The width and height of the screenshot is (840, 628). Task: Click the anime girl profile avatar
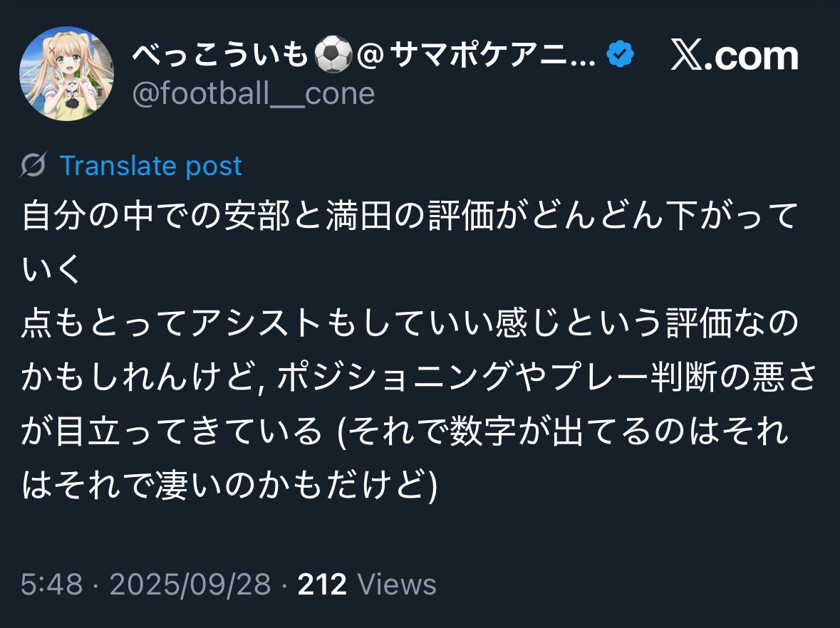(66, 74)
